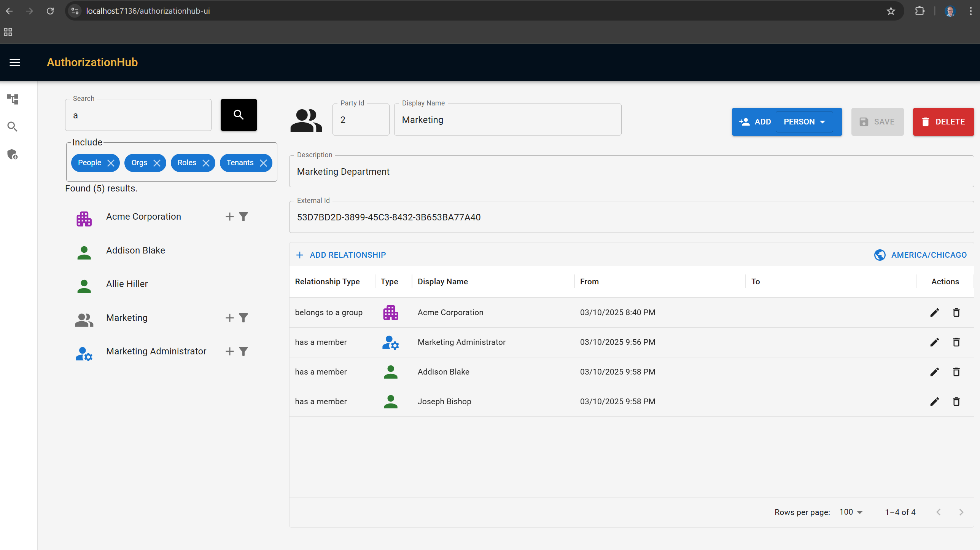Screen dimensions: 980x550
Task: Bookmark this page with the star icon
Action: pos(891,11)
